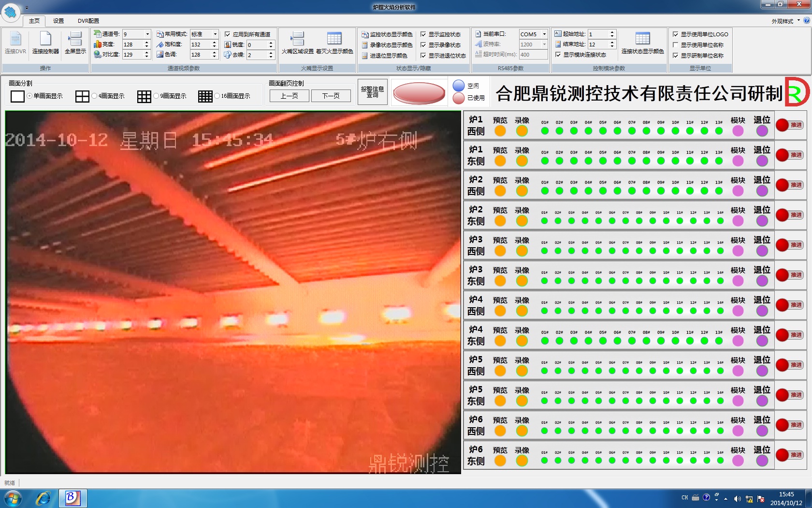Click the 连接控制器 icon
The height and width of the screenshot is (508, 812).
point(45,40)
